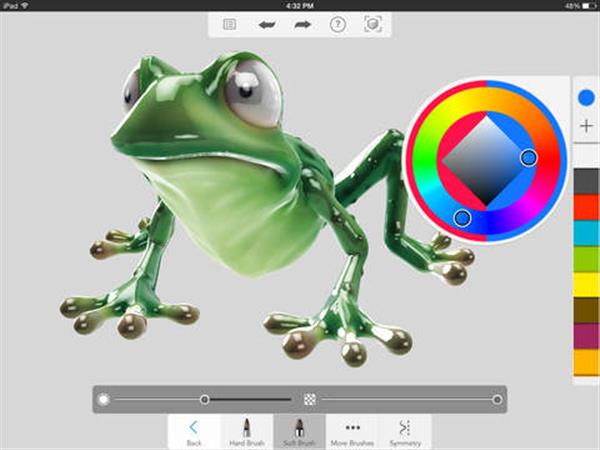
Task: Click the opacity slider handle at right end
Action: point(497,400)
